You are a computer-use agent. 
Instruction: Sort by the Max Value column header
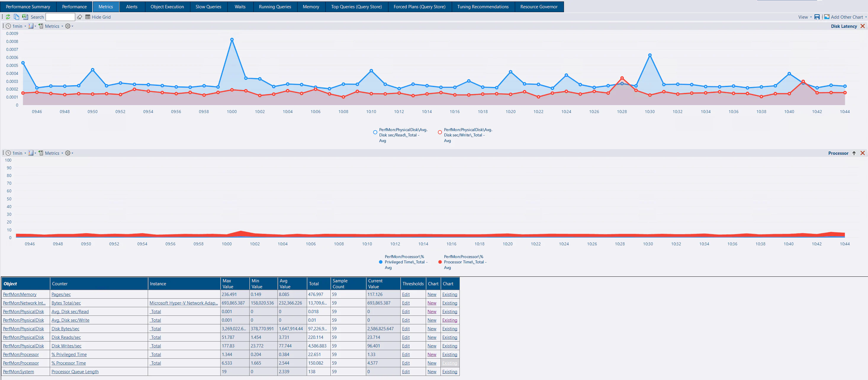(235, 284)
